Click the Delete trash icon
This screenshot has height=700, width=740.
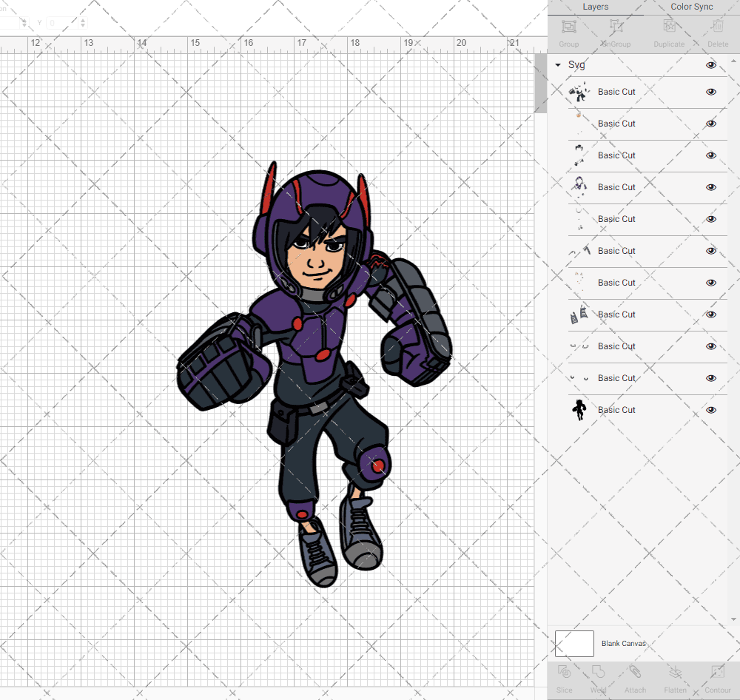(x=718, y=27)
